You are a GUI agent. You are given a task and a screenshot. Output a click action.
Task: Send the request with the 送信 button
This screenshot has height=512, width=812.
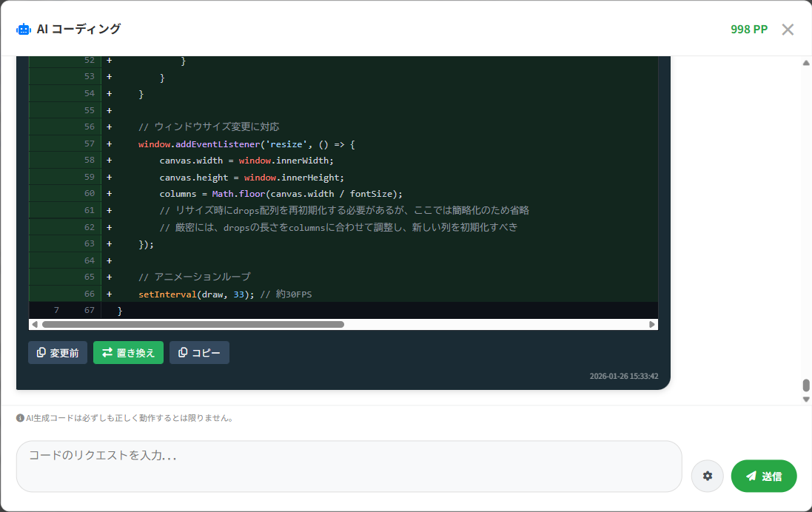point(764,476)
